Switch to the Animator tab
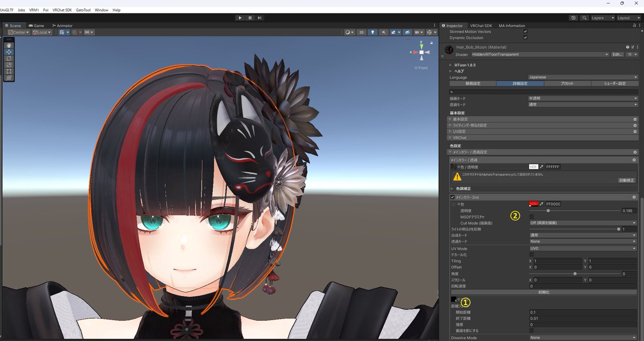The image size is (644, 341). pos(62,26)
